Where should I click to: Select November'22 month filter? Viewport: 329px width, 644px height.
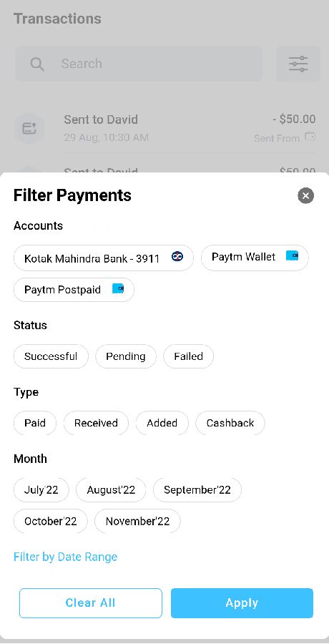point(137,521)
